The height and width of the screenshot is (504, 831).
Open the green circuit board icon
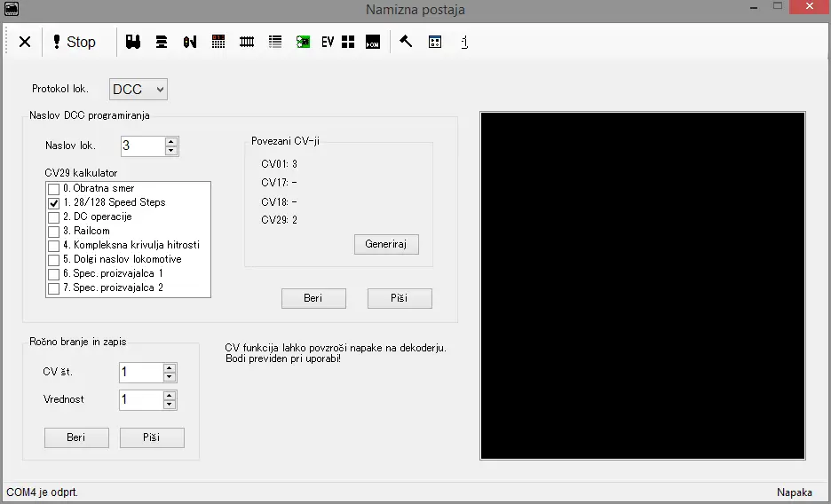pos(303,42)
